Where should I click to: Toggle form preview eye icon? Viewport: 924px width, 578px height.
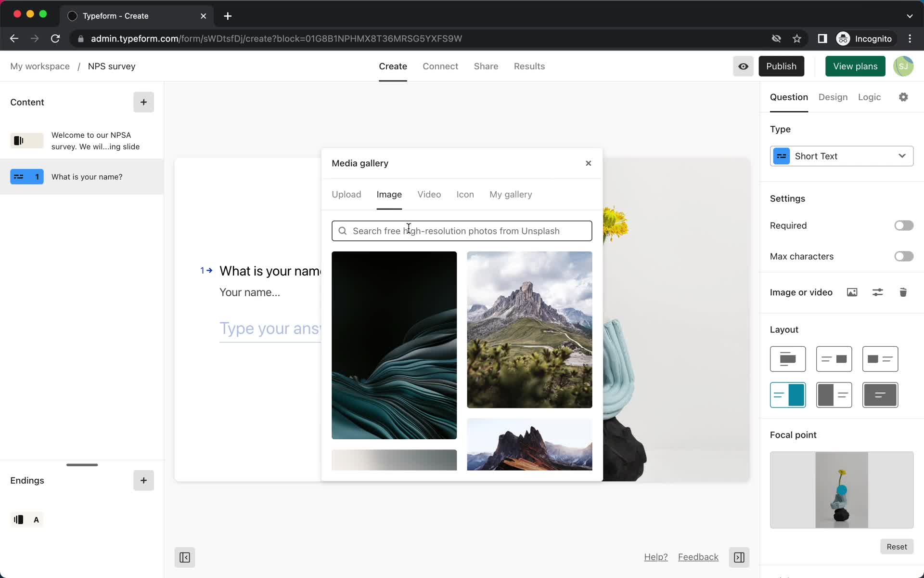pos(743,66)
